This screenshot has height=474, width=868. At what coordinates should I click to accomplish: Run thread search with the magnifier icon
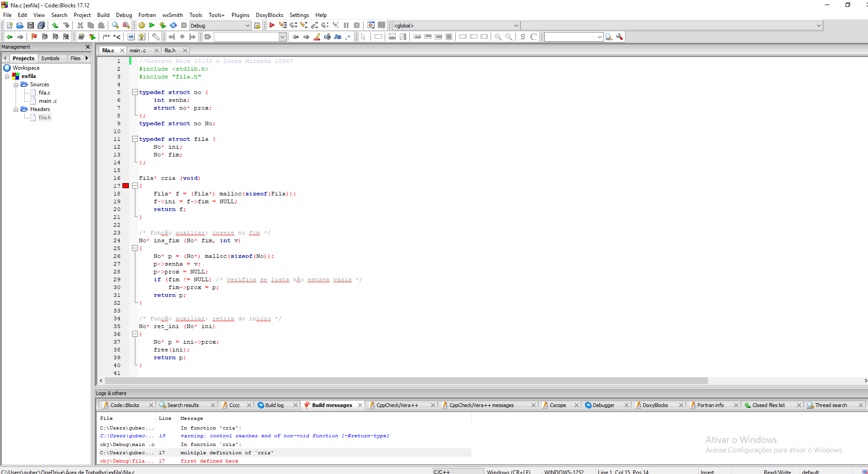click(x=609, y=37)
